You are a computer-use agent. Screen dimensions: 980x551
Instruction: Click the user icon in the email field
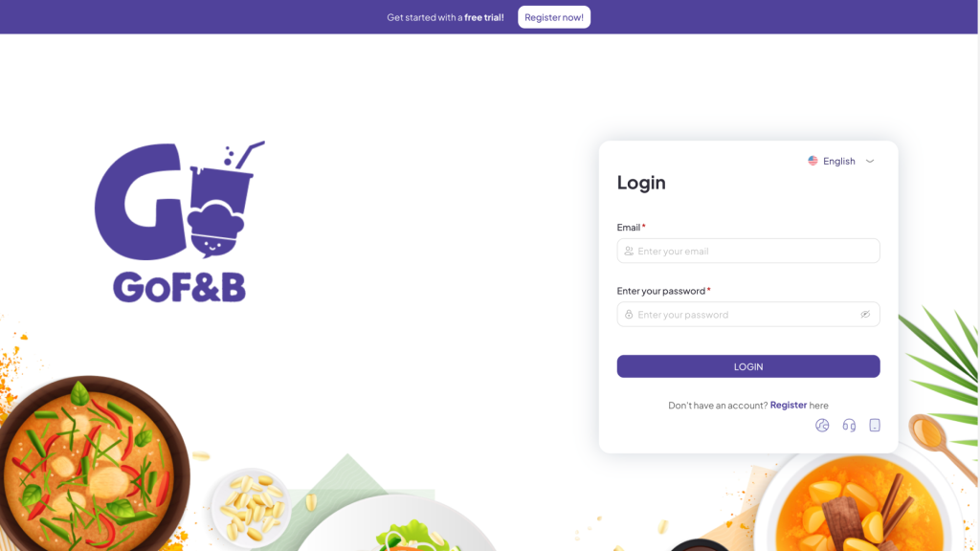(x=629, y=252)
